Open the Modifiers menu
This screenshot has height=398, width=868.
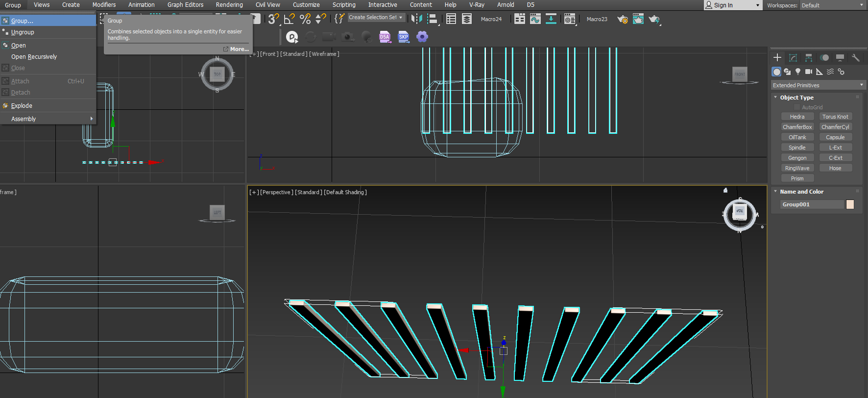[104, 5]
